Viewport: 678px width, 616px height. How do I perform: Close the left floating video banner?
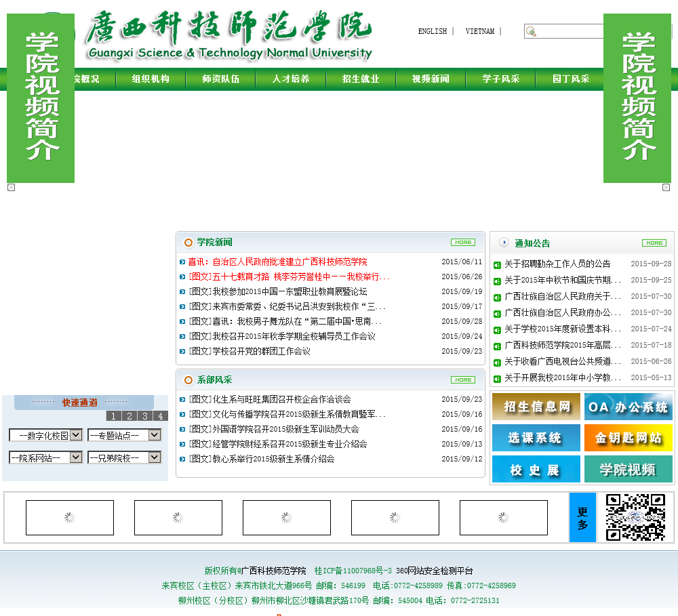click(x=12, y=187)
